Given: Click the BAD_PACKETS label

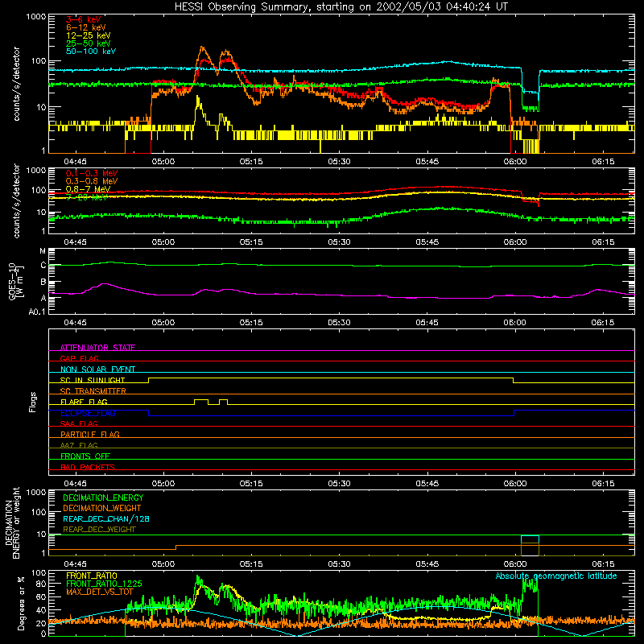Looking at the screenshot, I should tap(88, 467).
